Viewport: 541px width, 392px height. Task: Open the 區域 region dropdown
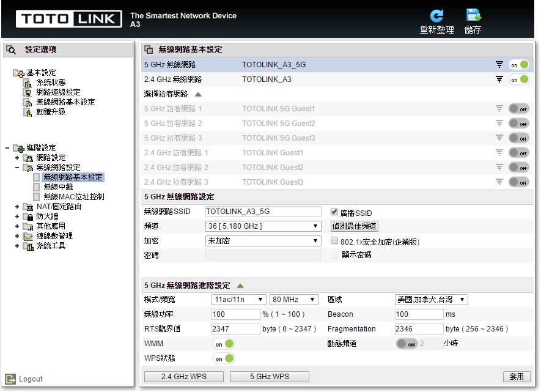(x=432, y=300)
